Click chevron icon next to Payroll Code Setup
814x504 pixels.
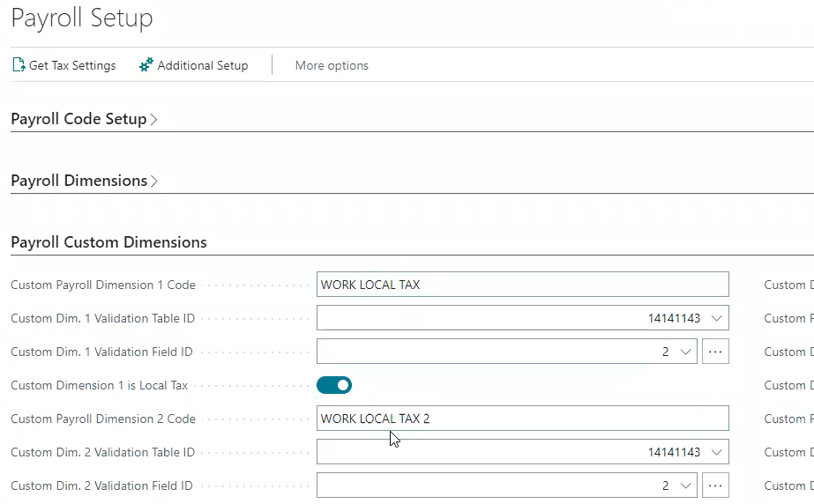point(154,119)
